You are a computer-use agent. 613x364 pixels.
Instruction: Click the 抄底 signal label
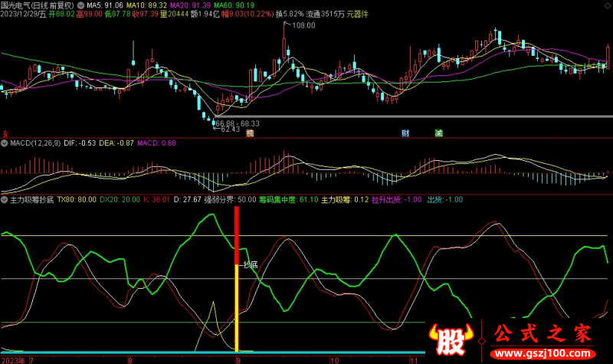pyautogui.click(x=251, y=265)
